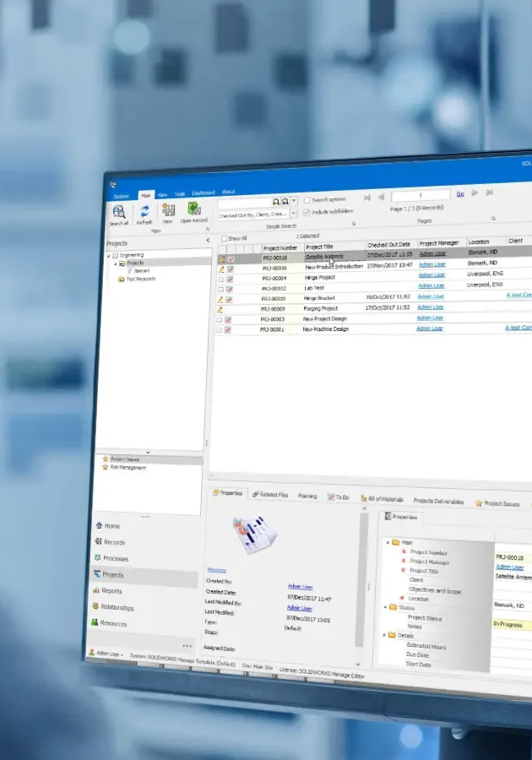The height and width of the screenshot is (760, 532).
Task: Enable the Search options checkbox
Action: pyautogui.click(x=307, y=199)
